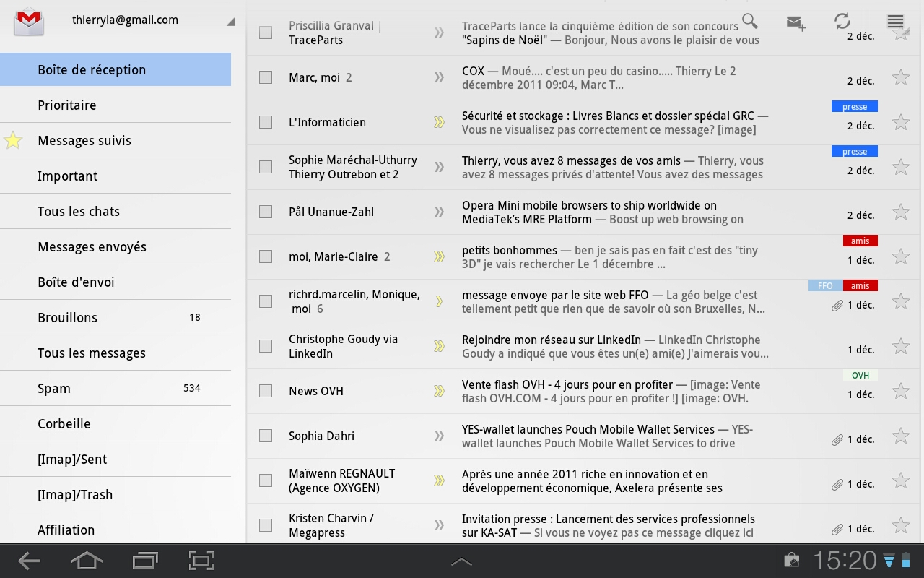This screenshot has width=924, height=578.
Task: Star the L'Informaticien message
Action: 900,122
